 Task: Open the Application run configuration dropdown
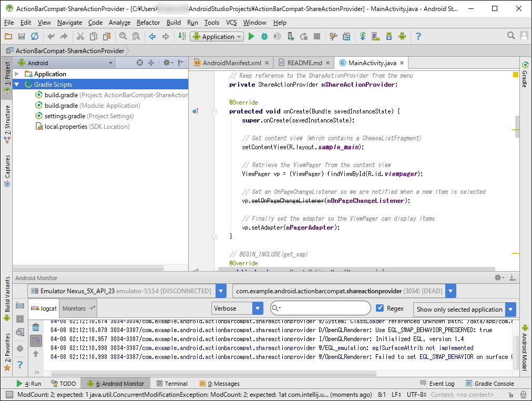tap(217, 36)
